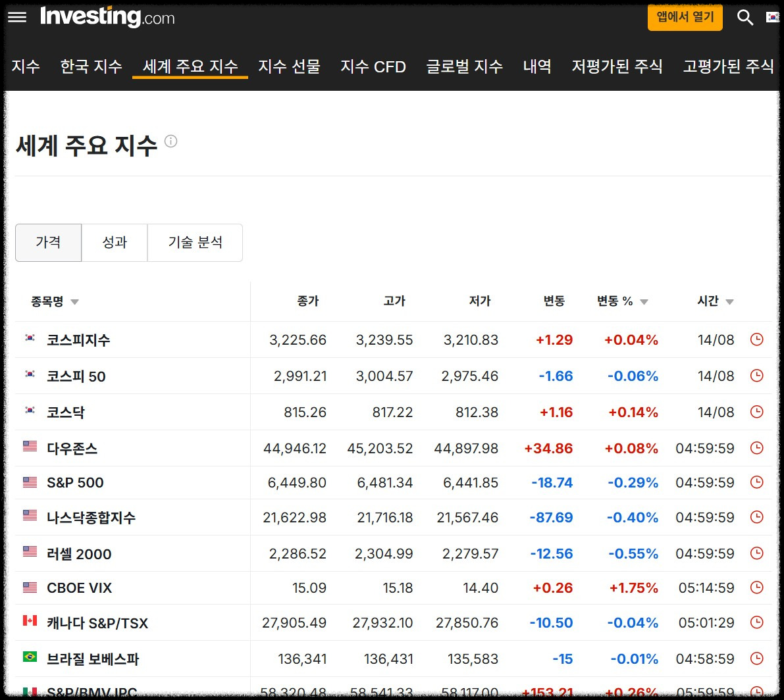Open the 코스닥 link

pos(66,413)
